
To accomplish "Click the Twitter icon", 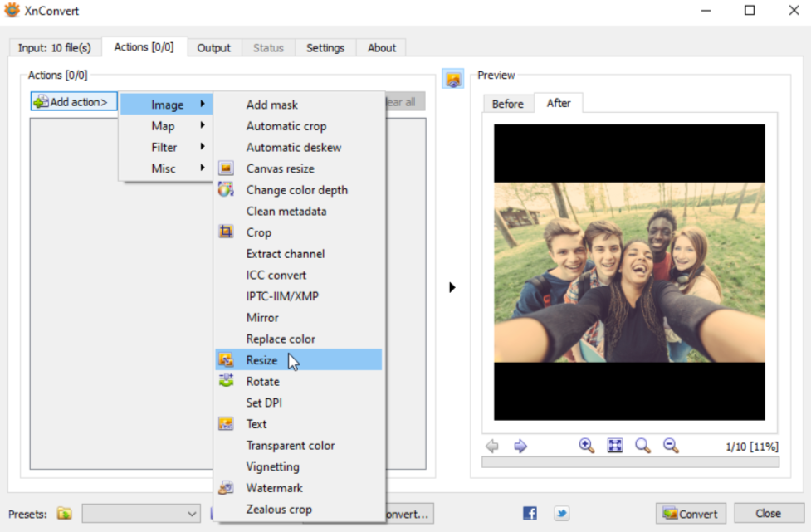I will coord(561,514).
